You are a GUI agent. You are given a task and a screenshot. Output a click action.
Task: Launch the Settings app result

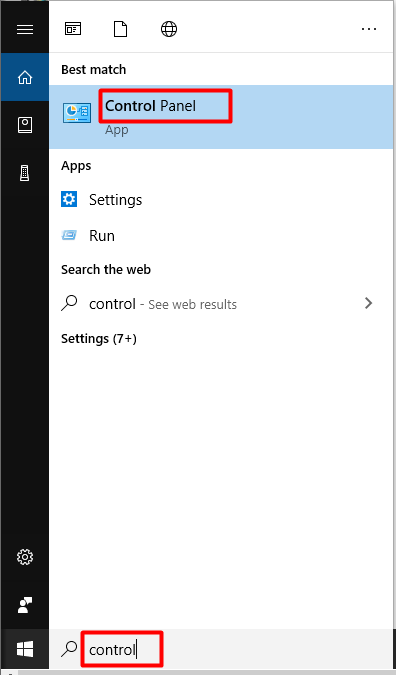point(221,199)
